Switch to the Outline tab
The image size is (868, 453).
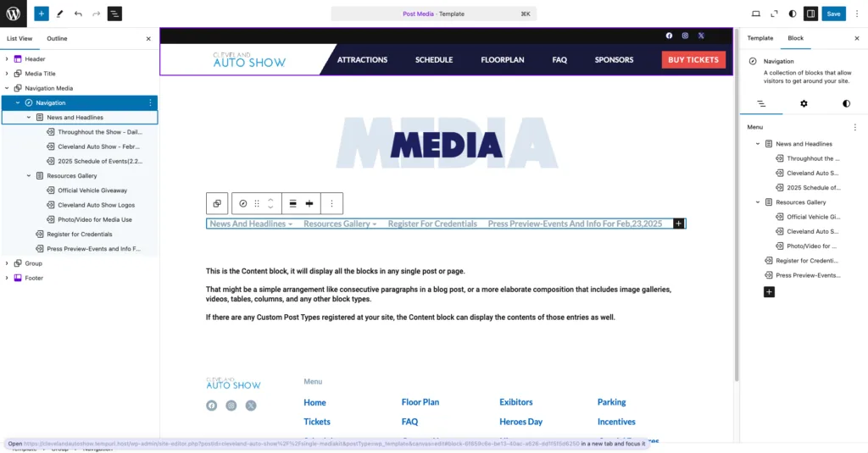[57, 38]
